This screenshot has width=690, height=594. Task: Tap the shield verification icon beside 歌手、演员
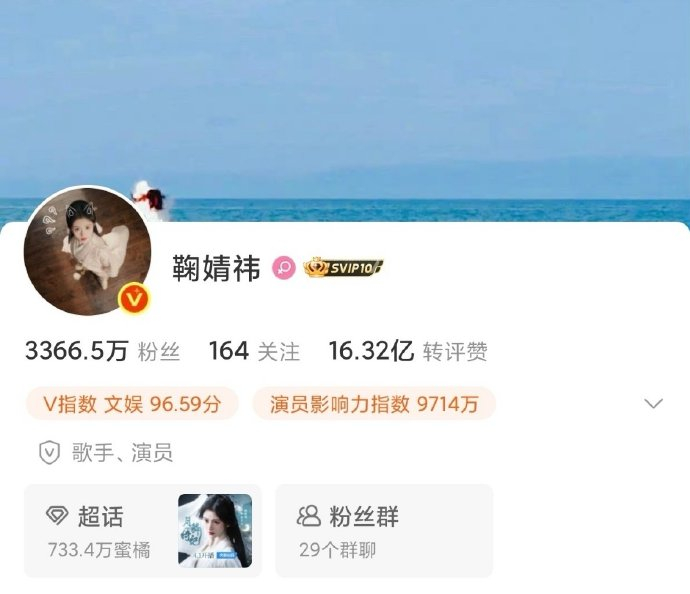click(49, 453)
